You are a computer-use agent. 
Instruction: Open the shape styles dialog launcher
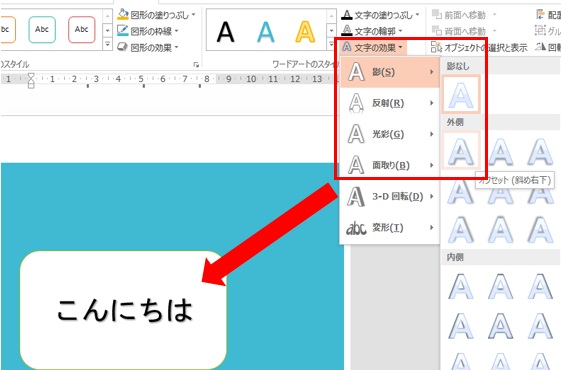tap(196, 64)
